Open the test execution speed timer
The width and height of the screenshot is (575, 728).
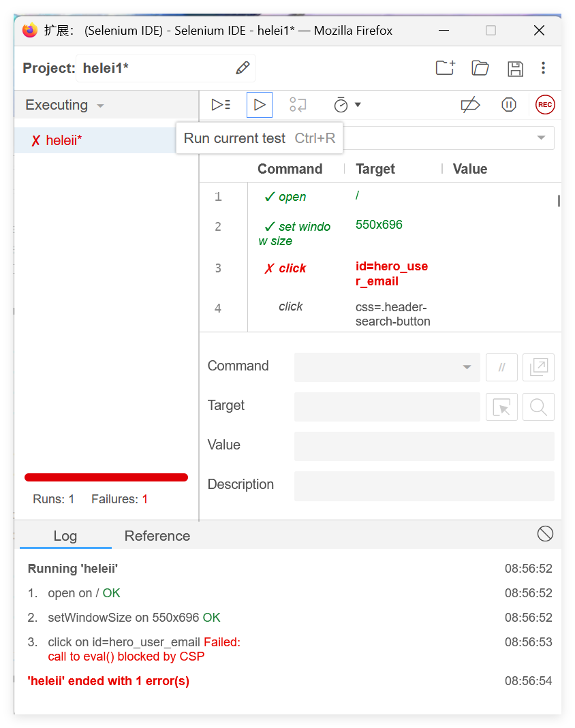[341, 105]
